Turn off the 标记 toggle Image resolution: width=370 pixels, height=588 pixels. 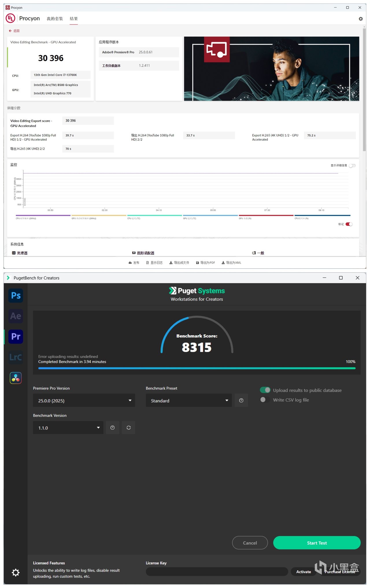[x=349, y=224]
